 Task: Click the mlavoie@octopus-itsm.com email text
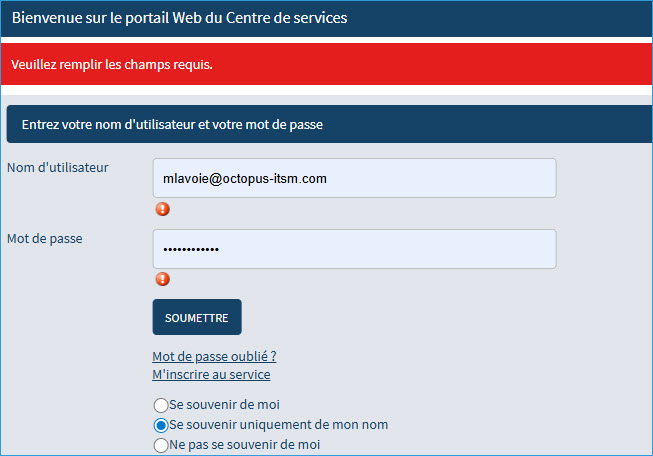point(245,178)
